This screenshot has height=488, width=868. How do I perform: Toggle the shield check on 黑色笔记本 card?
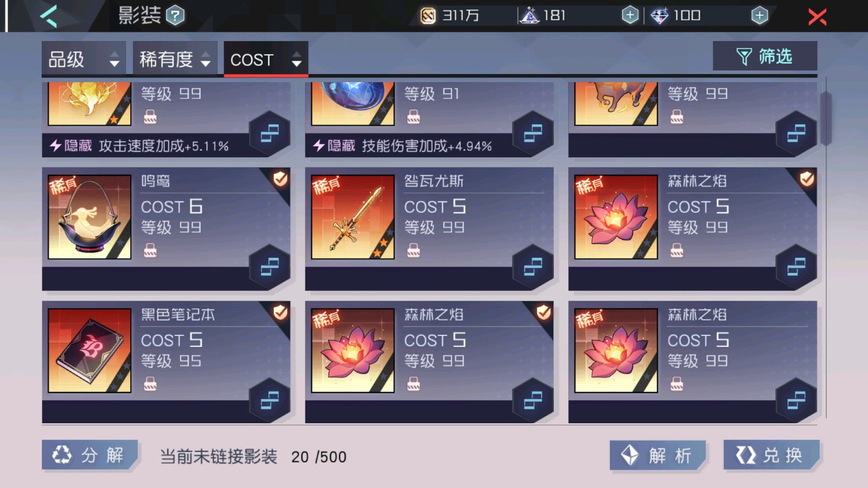(281, 313)
